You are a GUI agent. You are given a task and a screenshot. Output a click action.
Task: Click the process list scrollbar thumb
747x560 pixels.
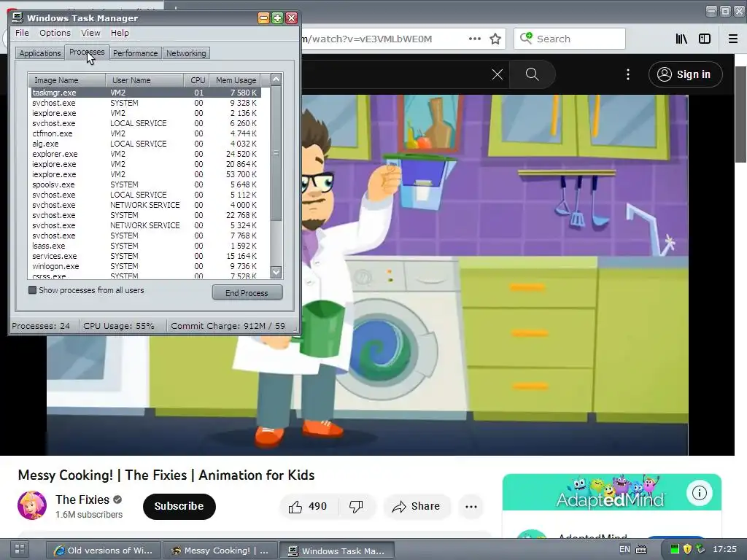click(276, 153)
